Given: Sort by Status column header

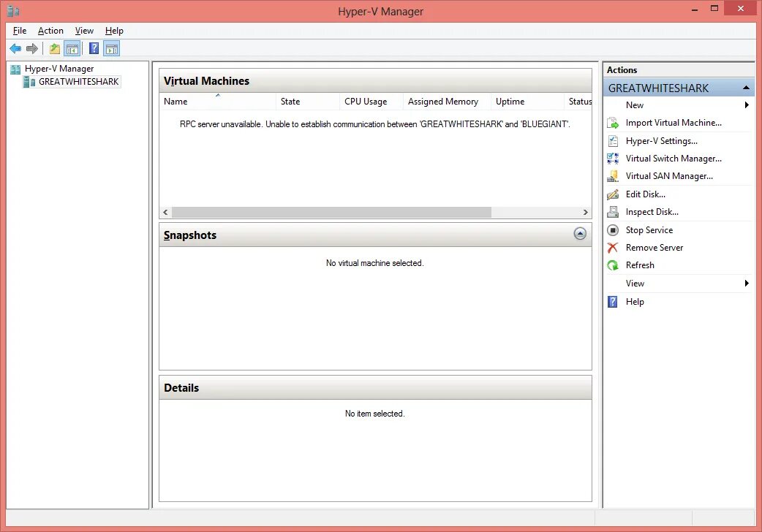Looking at the screenshot, I should pos(578,102).
